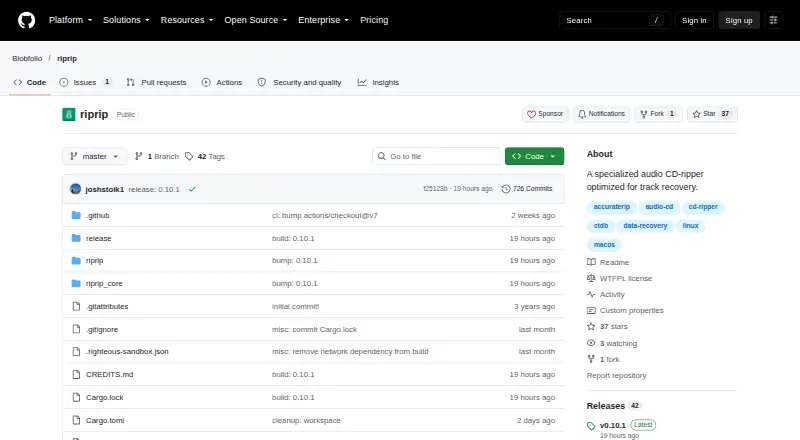Viewport: 800px width, 440px height.
Task: Expand the master branch dropdown
Action: (94, 156)
